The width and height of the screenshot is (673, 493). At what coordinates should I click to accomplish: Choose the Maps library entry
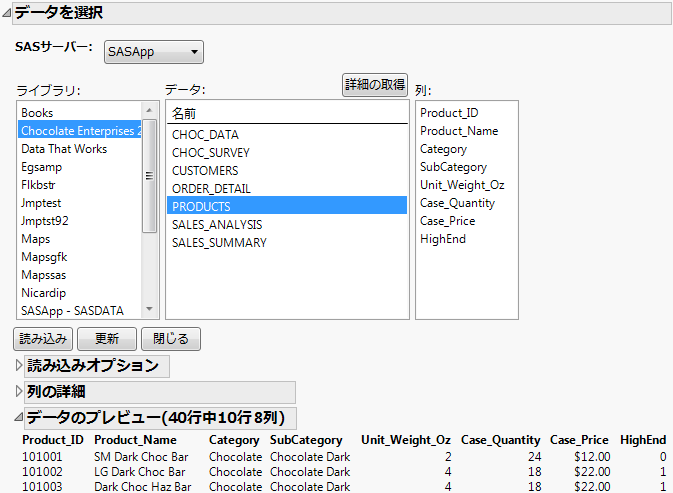tap(36, 239)
